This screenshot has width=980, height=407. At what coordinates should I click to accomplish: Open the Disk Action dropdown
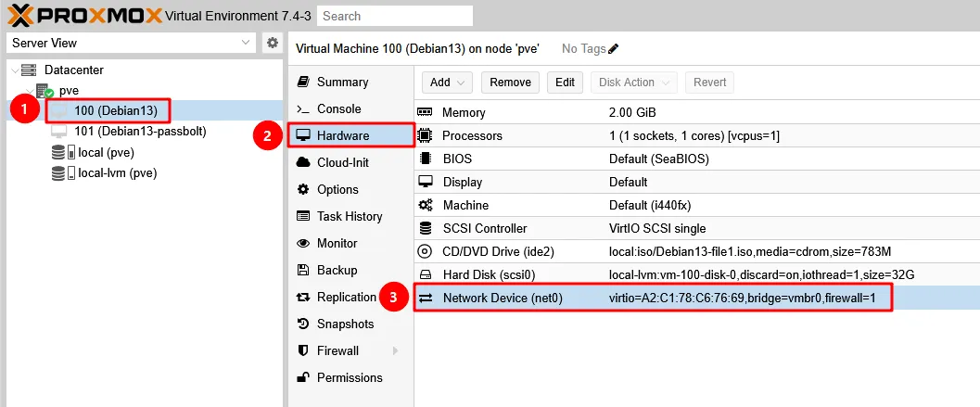click(x=634, y=82)
